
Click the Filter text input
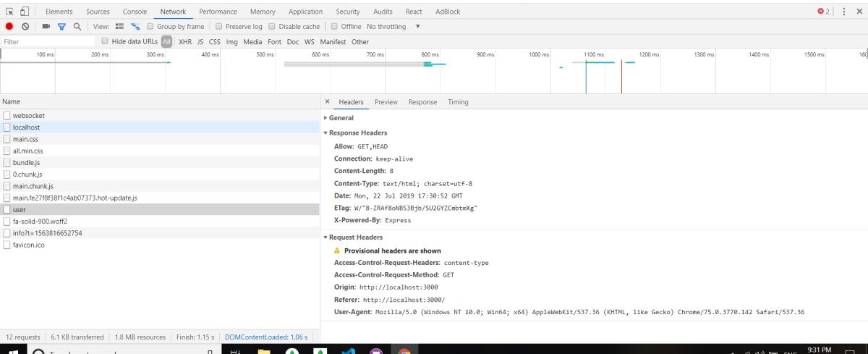click(x=48, y=42)
